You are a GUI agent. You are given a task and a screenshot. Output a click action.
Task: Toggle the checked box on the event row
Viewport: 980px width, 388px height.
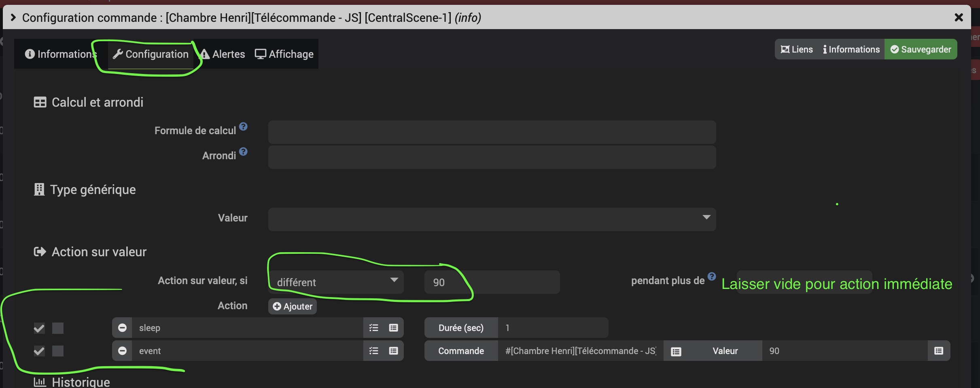pos(39,351)
